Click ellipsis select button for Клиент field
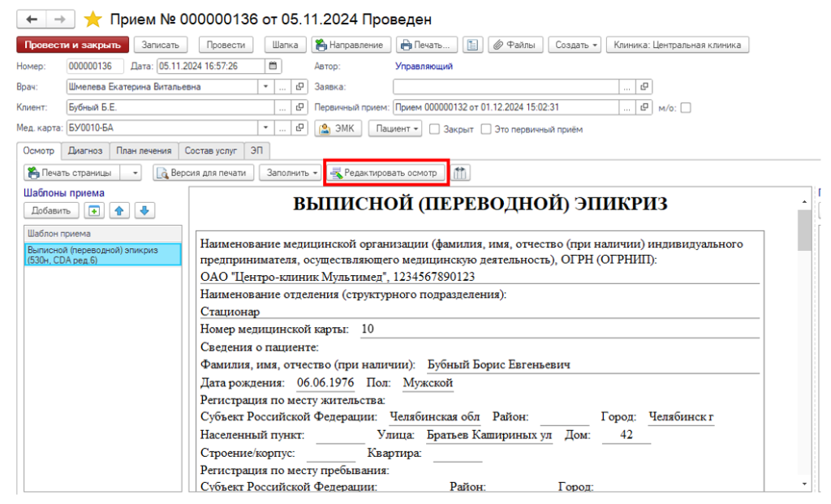 283,108
